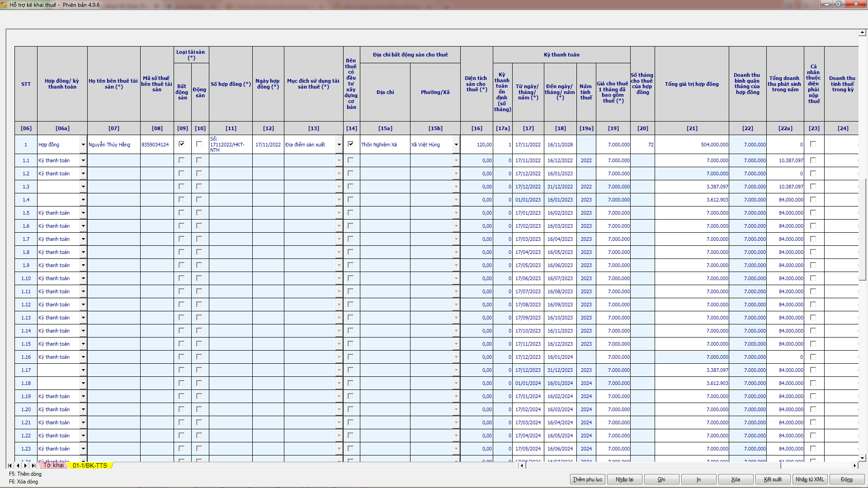868x488 pixels.
Task: Click the Thêm phụ lục button
Action: pyautogui.click(x=587, y=479)
